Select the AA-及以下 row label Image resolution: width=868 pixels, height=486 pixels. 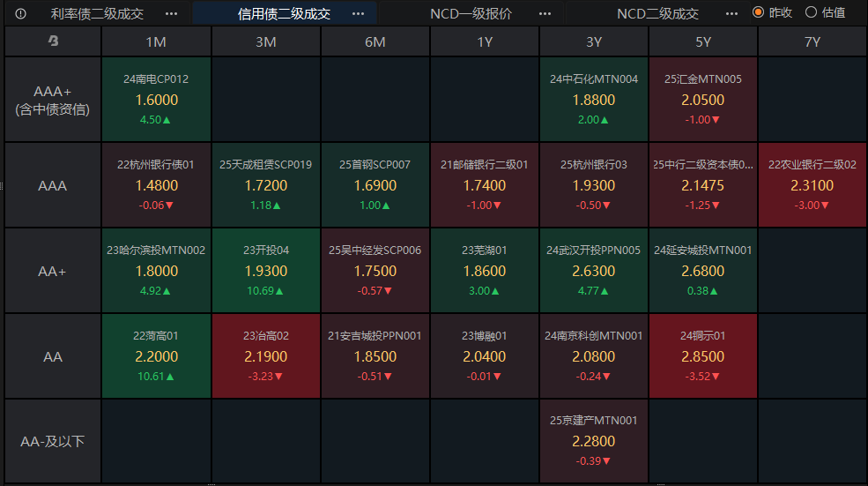[53, 441]
